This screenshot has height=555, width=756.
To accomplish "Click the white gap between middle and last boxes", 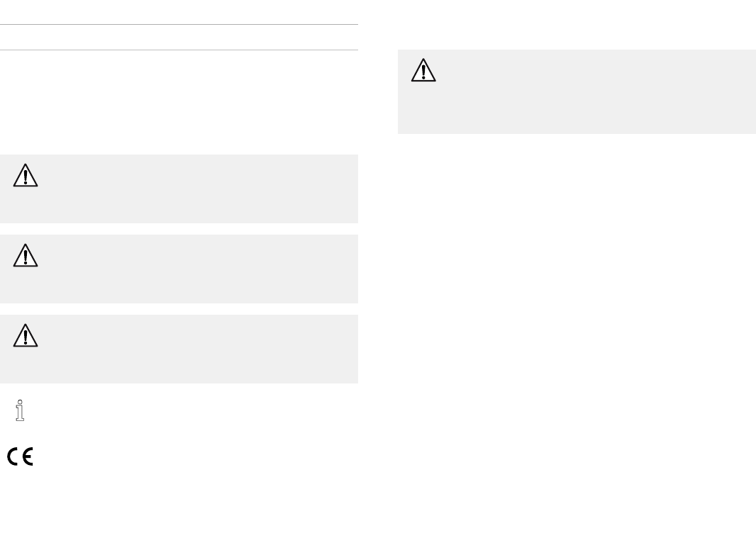I will pos(179,309).
